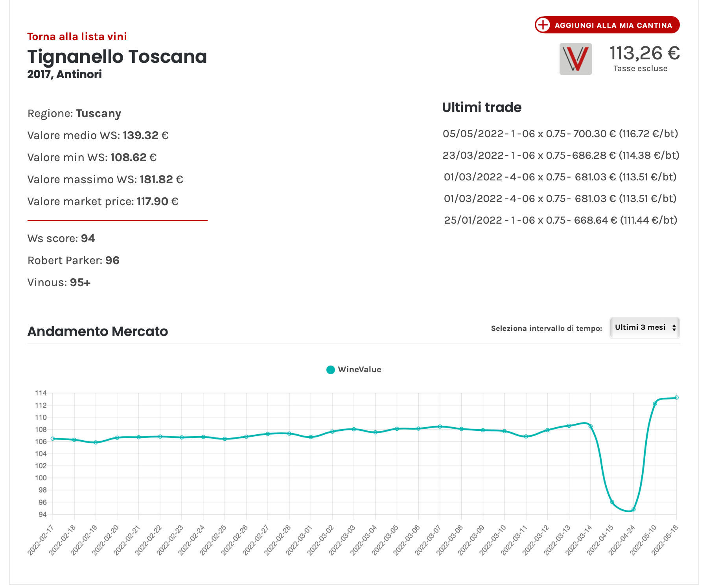The image size is (707, 588).
Task: Click the chart data point at 2022-05-18
Action: pos(676,397)
